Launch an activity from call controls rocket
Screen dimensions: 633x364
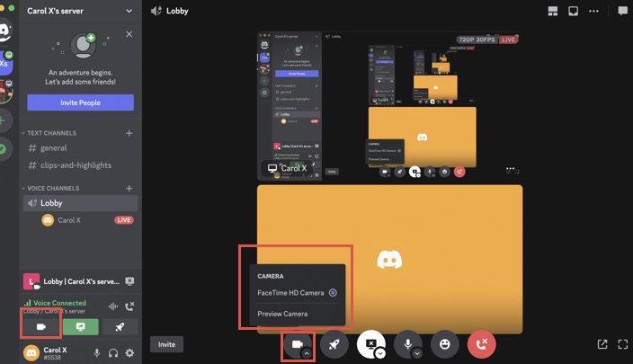tap(334, 344)
